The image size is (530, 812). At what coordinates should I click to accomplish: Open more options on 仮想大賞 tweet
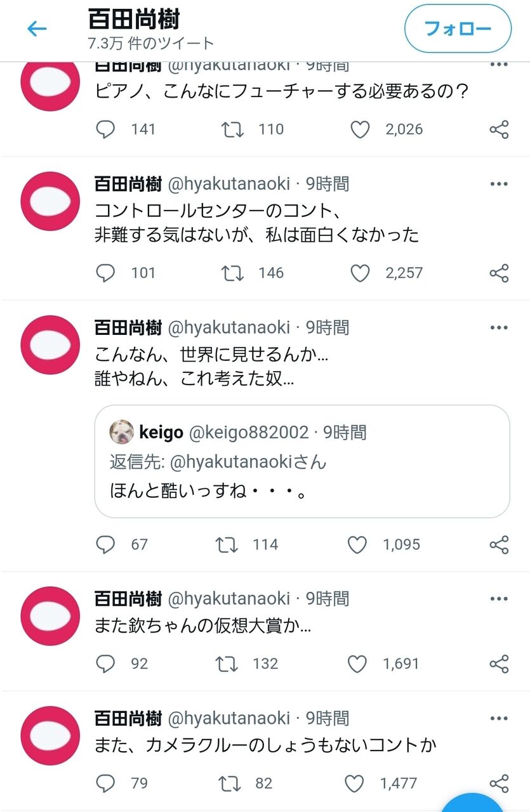[x=499, y=598]
